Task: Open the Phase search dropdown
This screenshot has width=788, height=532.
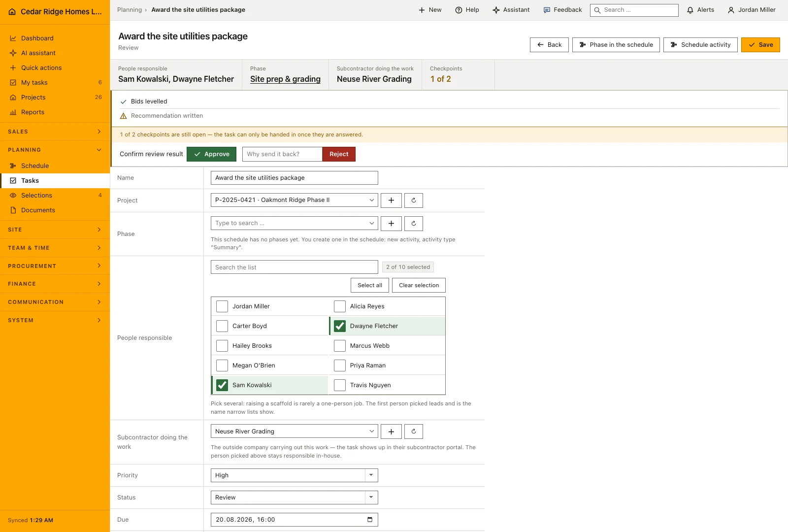Action: click(x=295, y=223)
